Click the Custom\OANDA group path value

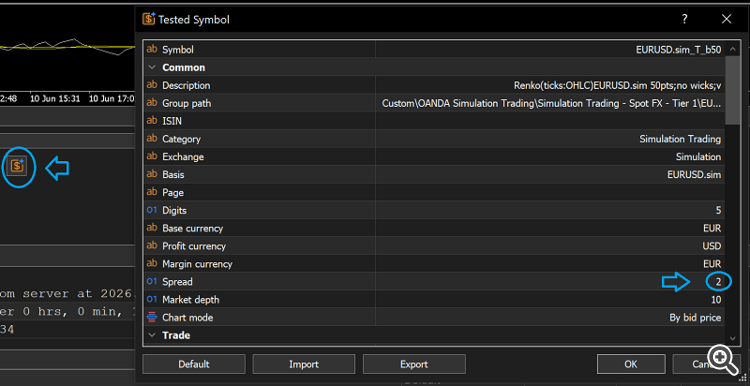click(551, 103)
